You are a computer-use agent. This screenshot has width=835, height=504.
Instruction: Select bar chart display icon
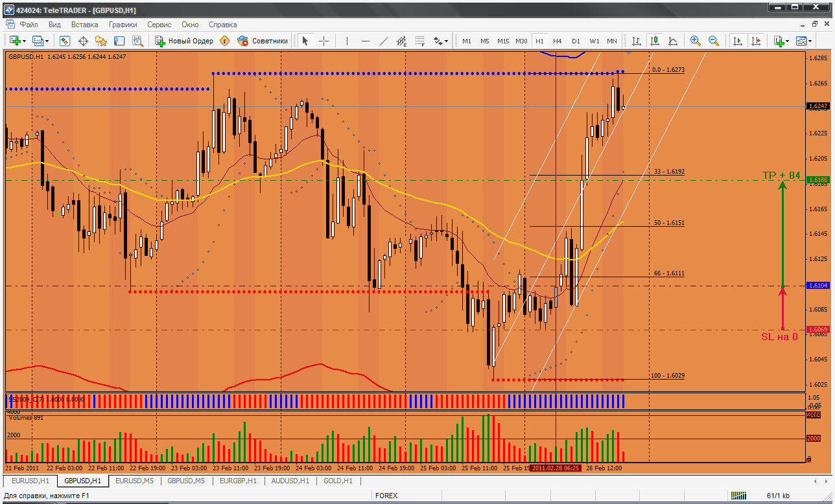637,41
